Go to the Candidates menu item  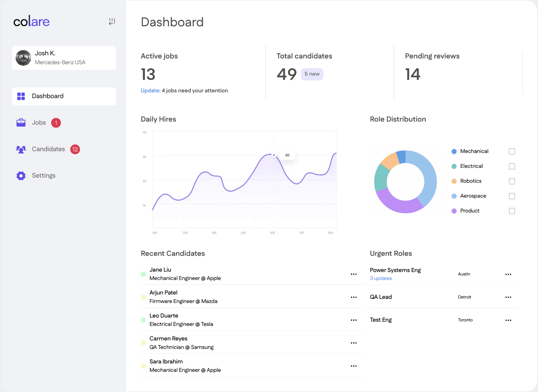[x=48, y=149]
